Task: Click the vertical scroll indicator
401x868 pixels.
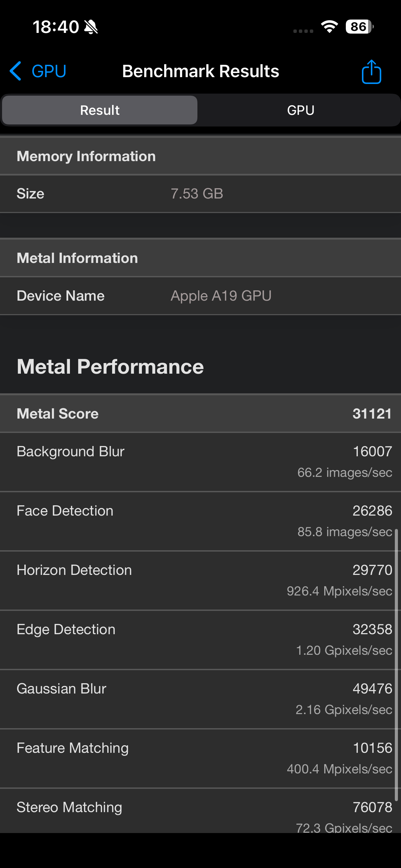Action: pyautogui.click(x=396, y=664)
